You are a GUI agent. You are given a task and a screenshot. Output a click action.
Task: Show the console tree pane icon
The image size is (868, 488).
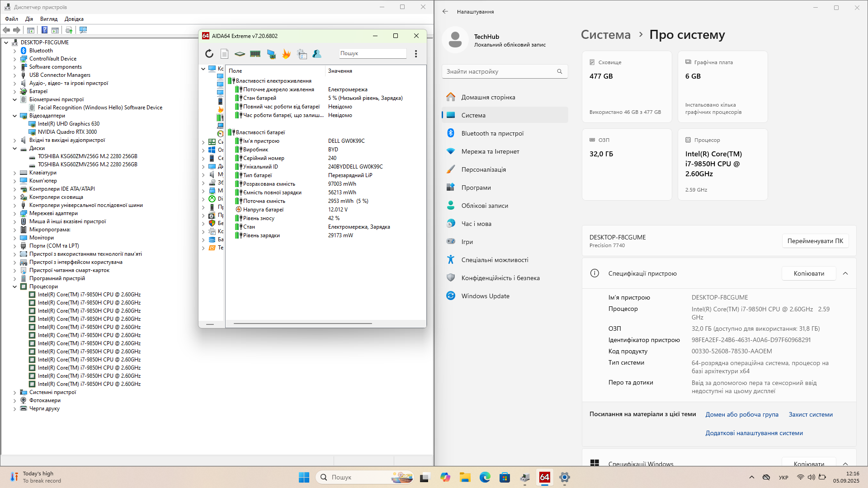tap(31, 30)
